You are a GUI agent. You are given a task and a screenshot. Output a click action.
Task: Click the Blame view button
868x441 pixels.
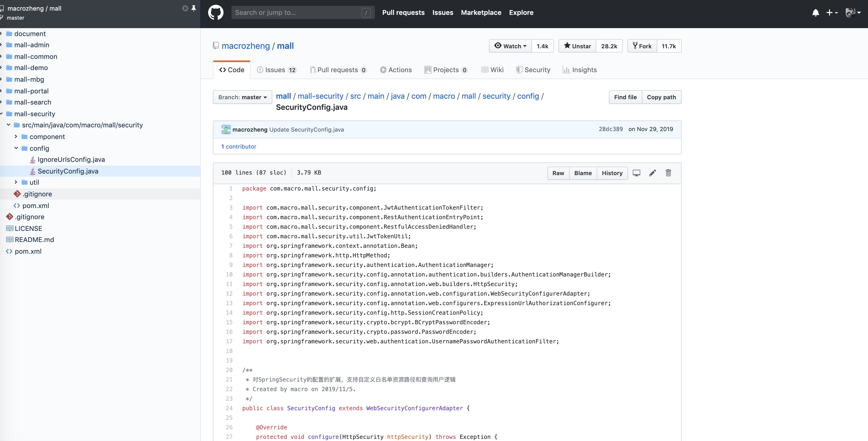583,173
